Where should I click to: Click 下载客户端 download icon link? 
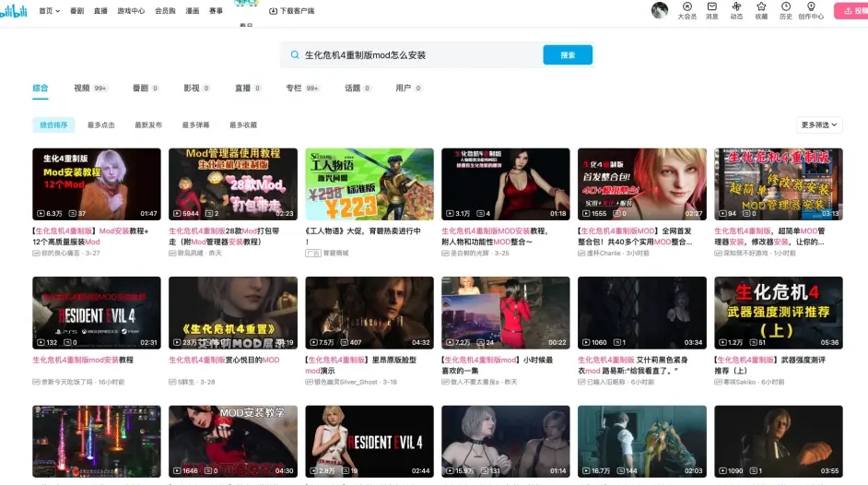click(292, 11)
